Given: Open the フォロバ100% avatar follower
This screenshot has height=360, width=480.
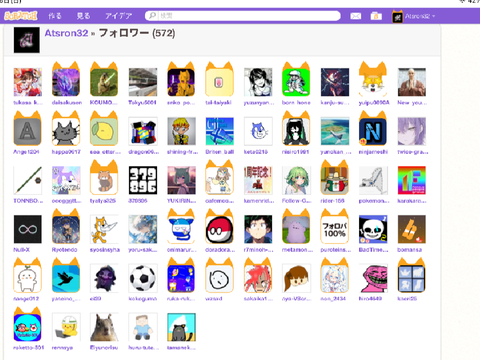Looking at the screenshot, I should (x=335, y=229).
